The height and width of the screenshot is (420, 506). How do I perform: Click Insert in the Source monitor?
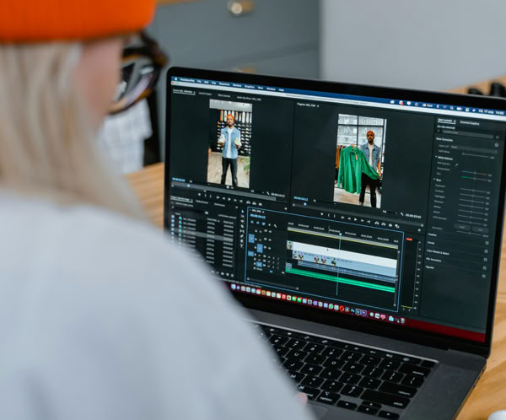click(248, 202)
